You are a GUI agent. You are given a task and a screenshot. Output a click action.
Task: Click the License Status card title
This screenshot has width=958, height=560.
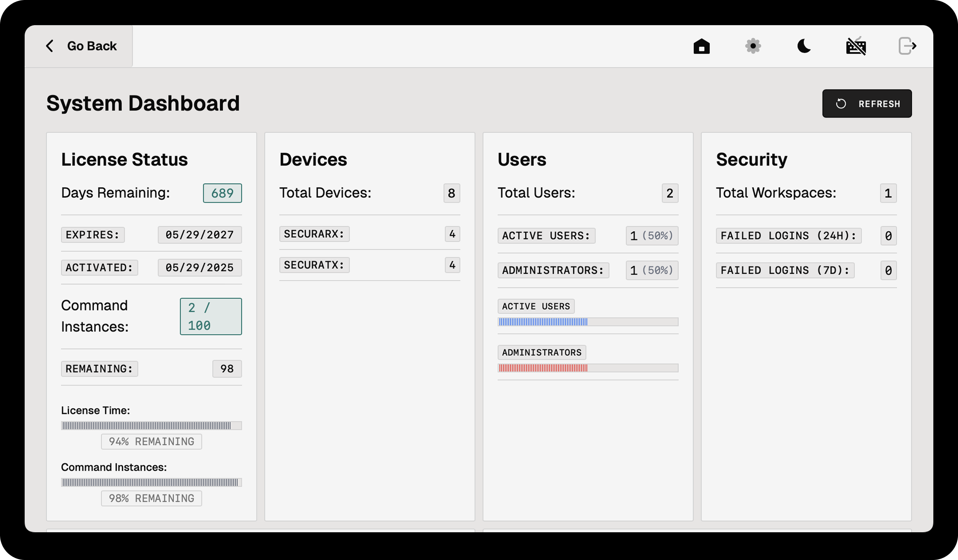pos(125,159)
